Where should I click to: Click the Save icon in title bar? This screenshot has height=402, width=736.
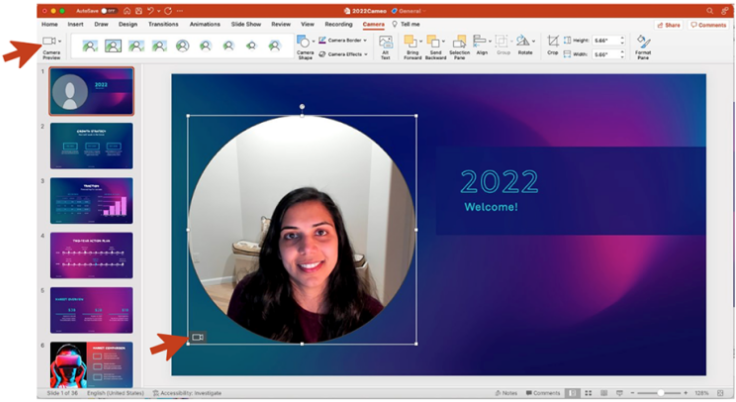click(139, 11)
